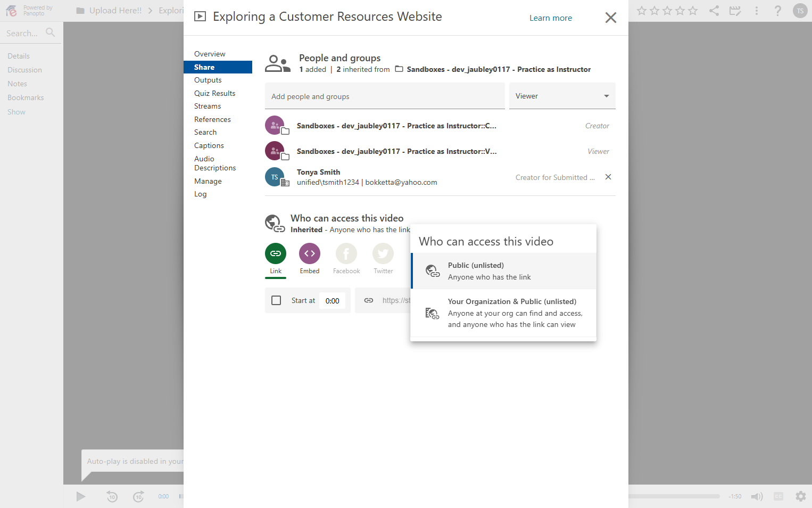Click the Link share icon
Viewport: 812px width, 508px height.
(x=276, y=253)
